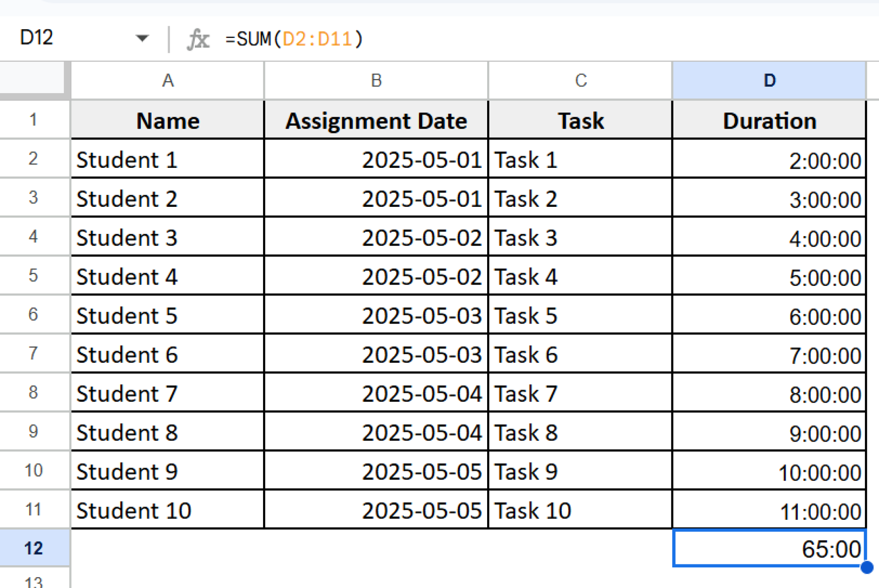Select row header 12

pos(34,547)
